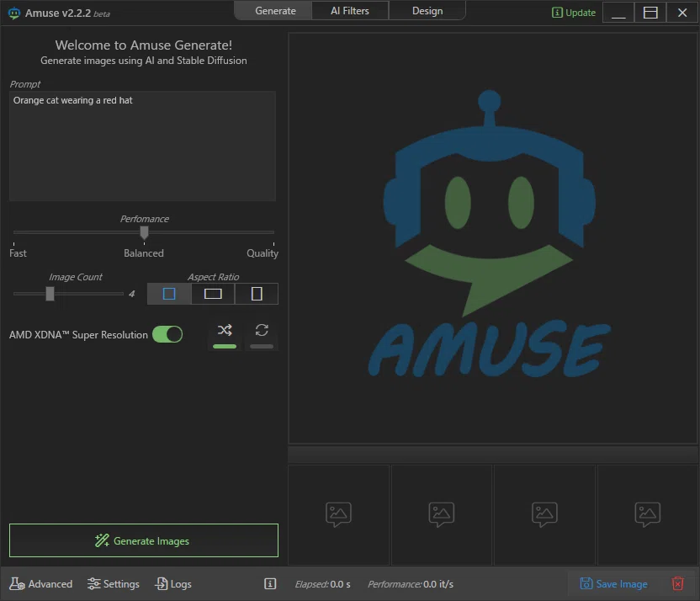Click the Save Image disk icon
This screenshot has height=601, width=700.
[x=586, y=583]
